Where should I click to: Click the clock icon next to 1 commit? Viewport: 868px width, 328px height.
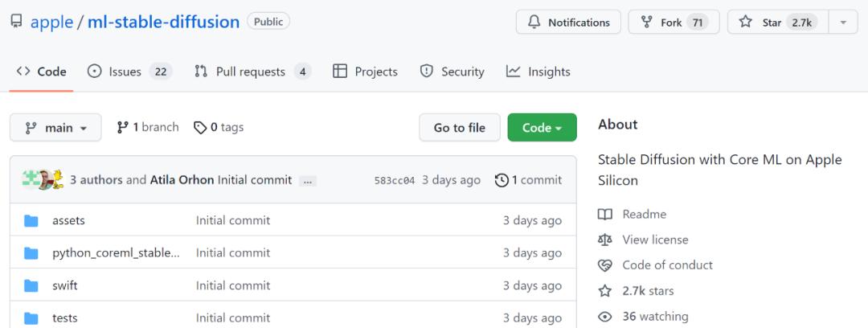[x=502, y=180]
